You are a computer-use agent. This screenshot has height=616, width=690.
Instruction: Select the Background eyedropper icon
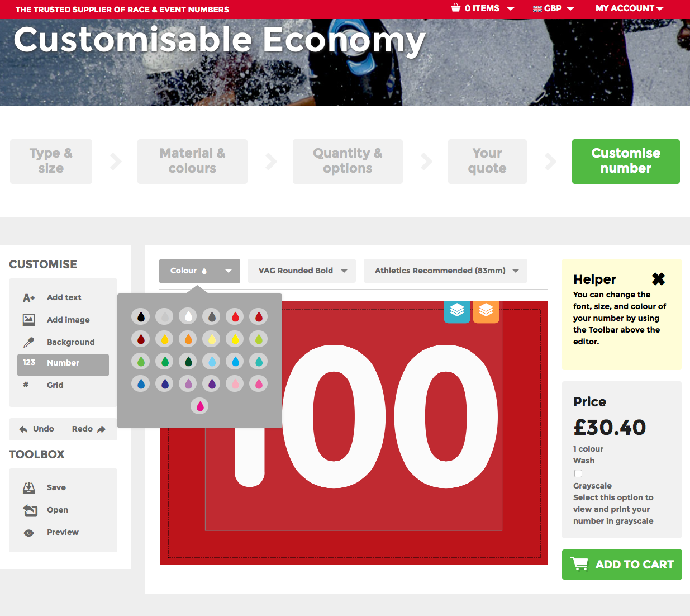tap(28, 342)
